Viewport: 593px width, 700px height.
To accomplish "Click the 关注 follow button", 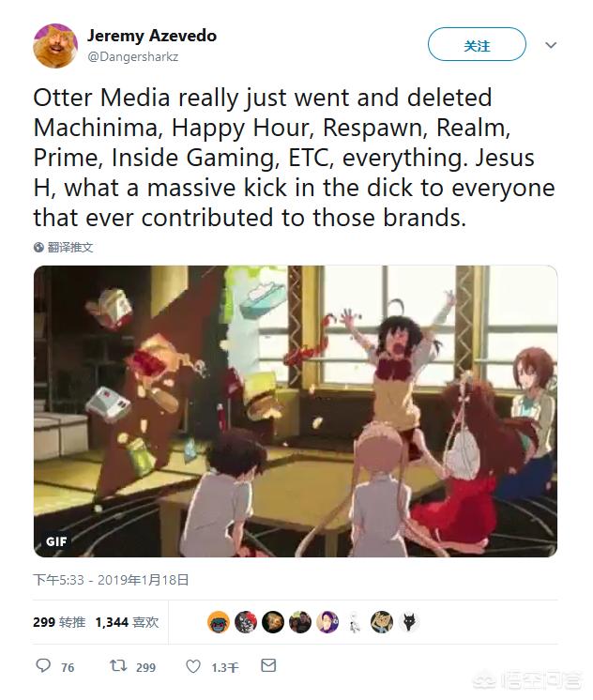I will pyautogui.click(x=477, y=44).
